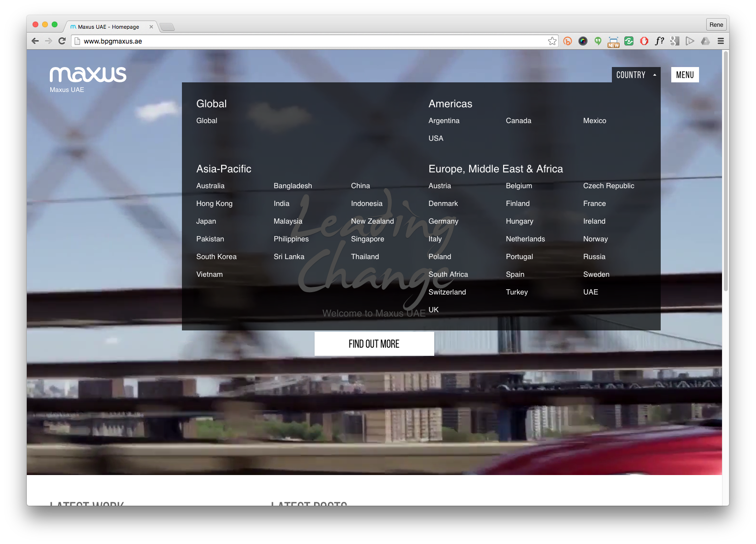The height and width of the screenshot is (544, 756).
Task: Open Chrome hamburger menu
Action: pyautogui.click(x=721, y=41)
